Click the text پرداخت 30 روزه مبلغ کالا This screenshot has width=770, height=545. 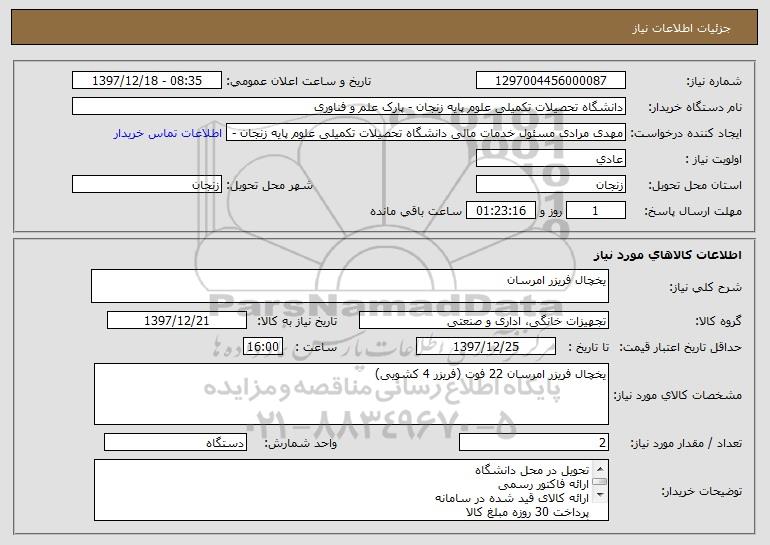527,512
